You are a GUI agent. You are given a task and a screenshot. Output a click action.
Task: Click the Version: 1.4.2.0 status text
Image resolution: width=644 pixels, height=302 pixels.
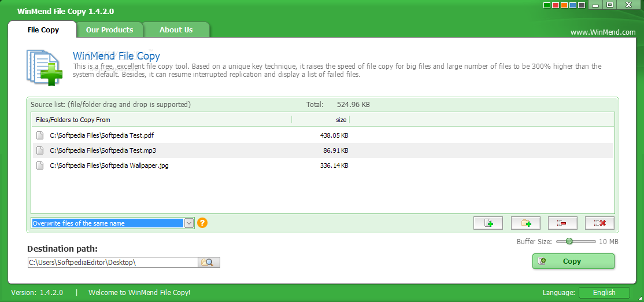(x=37, y=293)
